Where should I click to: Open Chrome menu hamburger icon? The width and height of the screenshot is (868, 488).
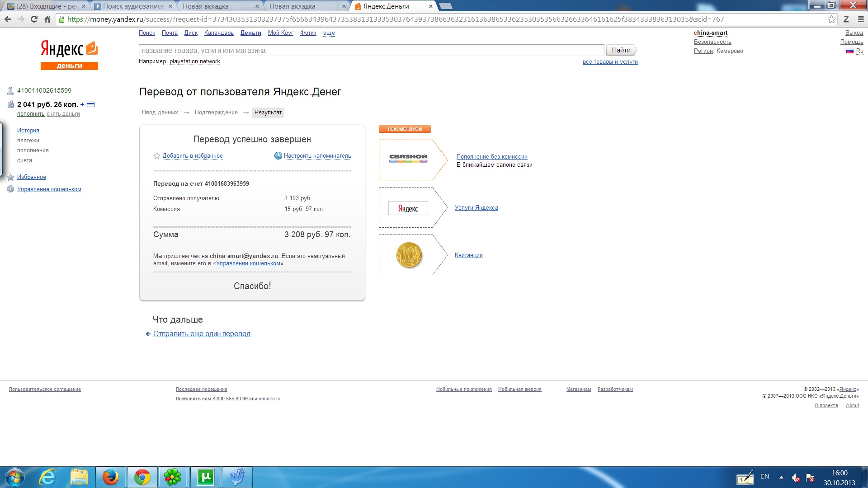(860, 19)
